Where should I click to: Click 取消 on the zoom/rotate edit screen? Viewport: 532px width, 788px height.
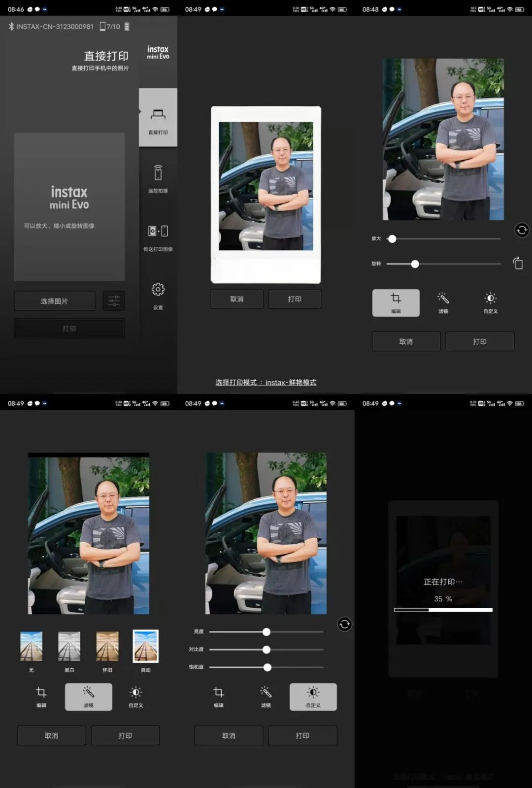[406, 341]
